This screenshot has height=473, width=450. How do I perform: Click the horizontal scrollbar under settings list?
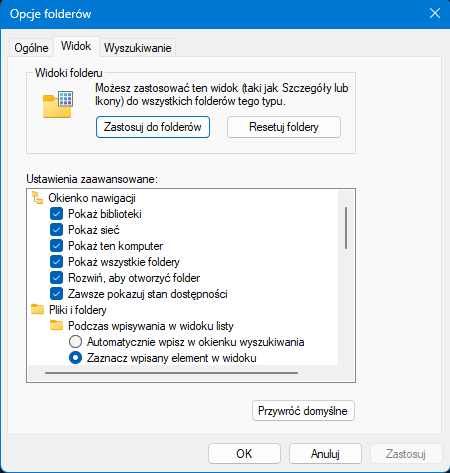(171, 373)
